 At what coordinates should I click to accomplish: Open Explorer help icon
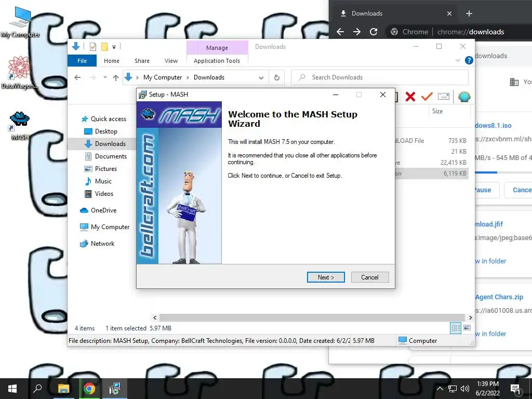pyautogui.click(x=469, y=60)
